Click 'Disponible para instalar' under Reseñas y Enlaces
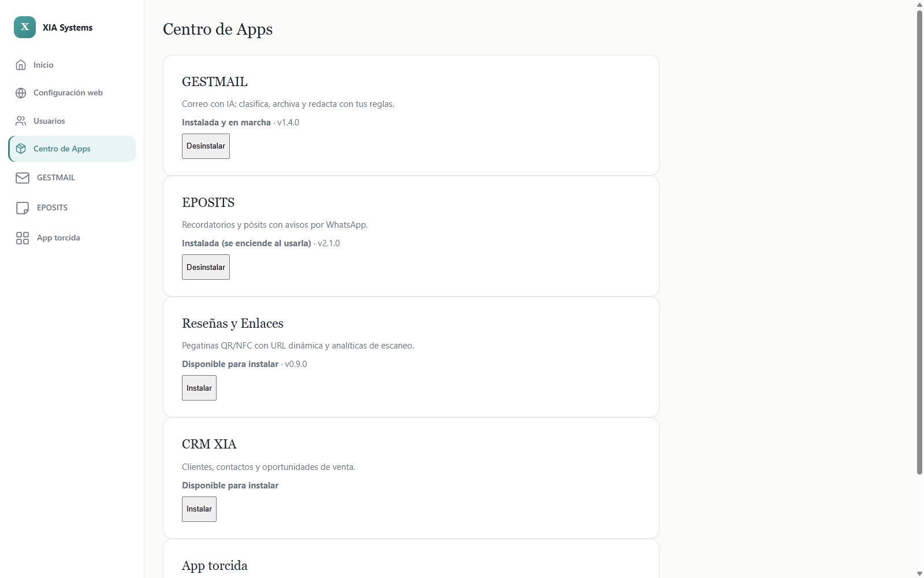 pos(230,364)
